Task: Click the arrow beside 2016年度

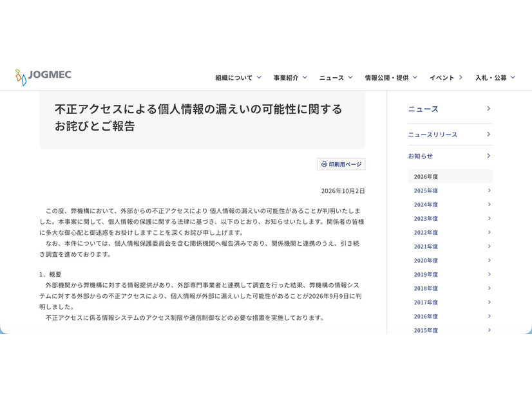Action: (489, 316)
